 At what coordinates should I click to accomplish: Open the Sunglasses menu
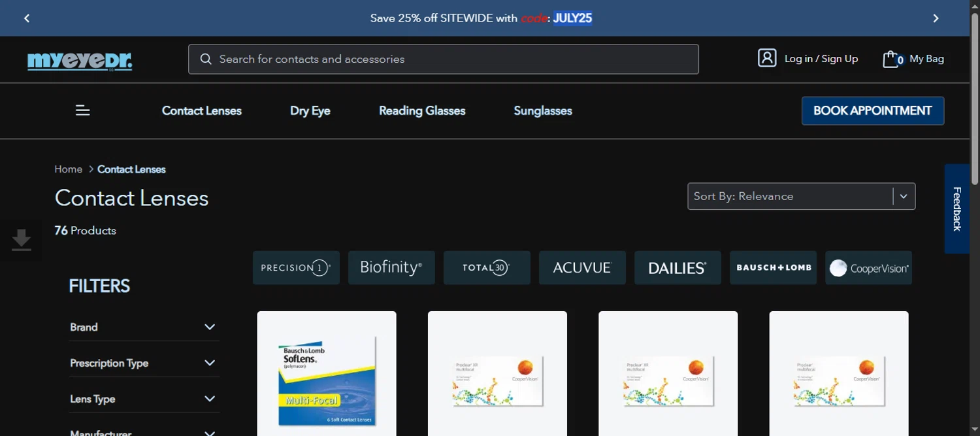543,110
